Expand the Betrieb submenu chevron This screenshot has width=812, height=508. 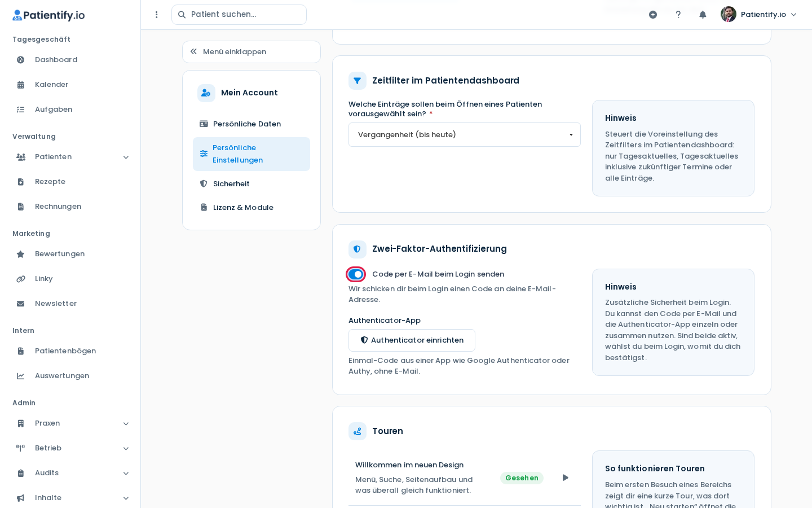click(x=126, y=448)
